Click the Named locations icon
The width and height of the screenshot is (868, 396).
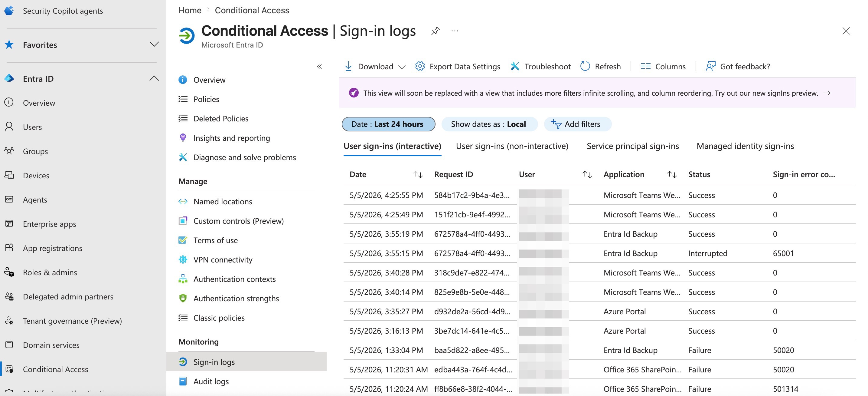click(183, 201)
